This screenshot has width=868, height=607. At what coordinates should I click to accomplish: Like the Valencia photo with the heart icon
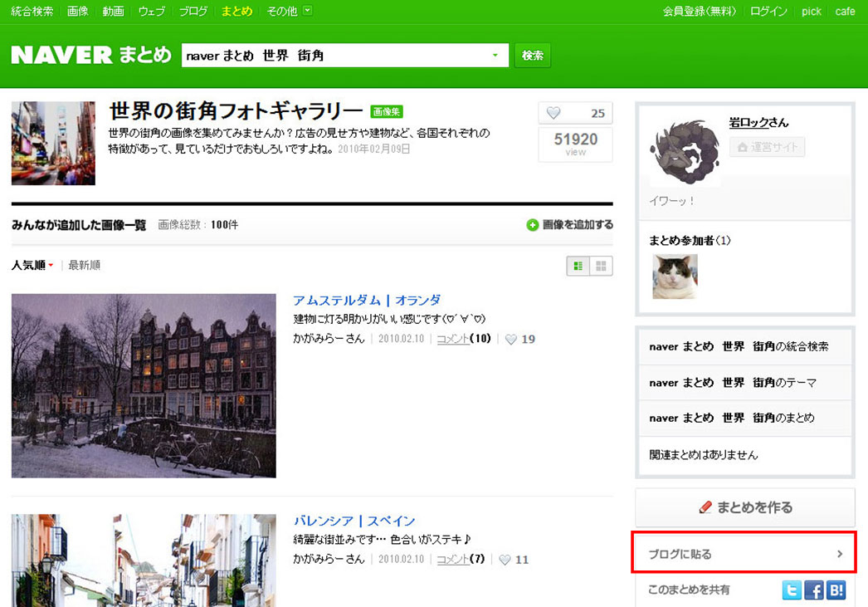point(505,560)
